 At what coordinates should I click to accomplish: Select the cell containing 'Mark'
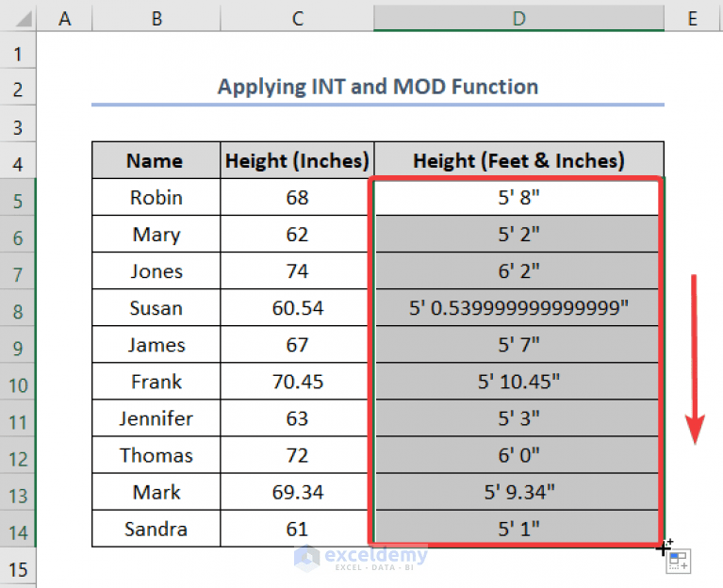tap(156, 492)
